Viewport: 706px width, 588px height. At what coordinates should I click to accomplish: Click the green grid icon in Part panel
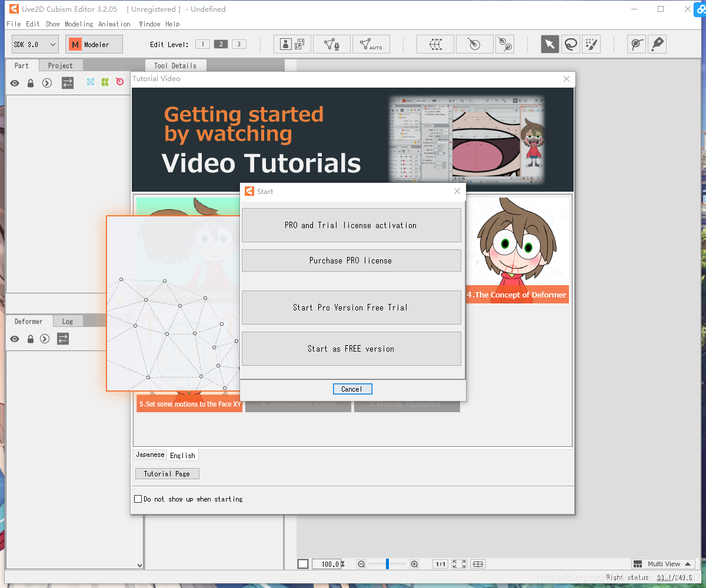pos(105,82)
